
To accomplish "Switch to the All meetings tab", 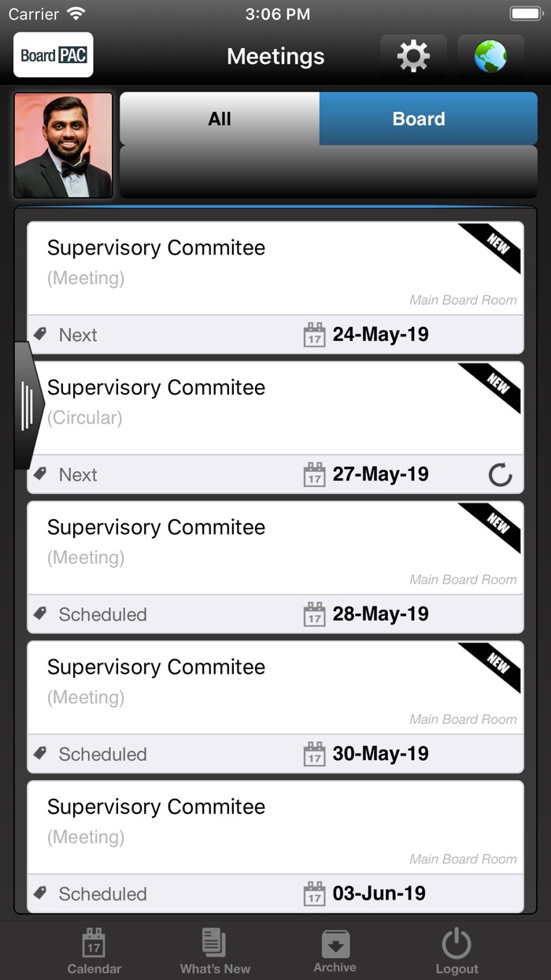I will pos(219,118).
